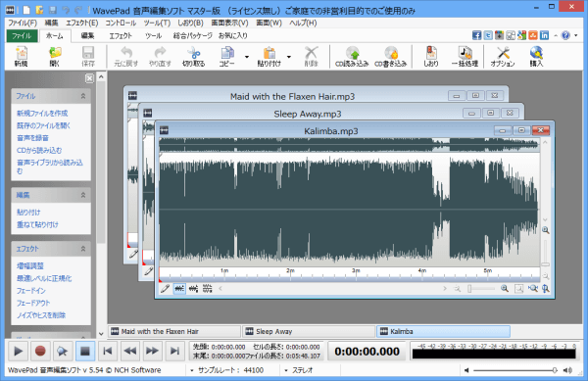Click フェードイン effect link
Image resolution: width=588 pixels, height=381 pixels.
(x=30, y=291)
